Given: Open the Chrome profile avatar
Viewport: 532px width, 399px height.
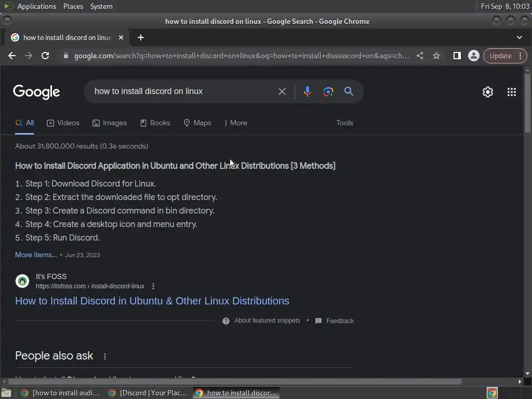Looking at the screenshot, I should point(474,56).
